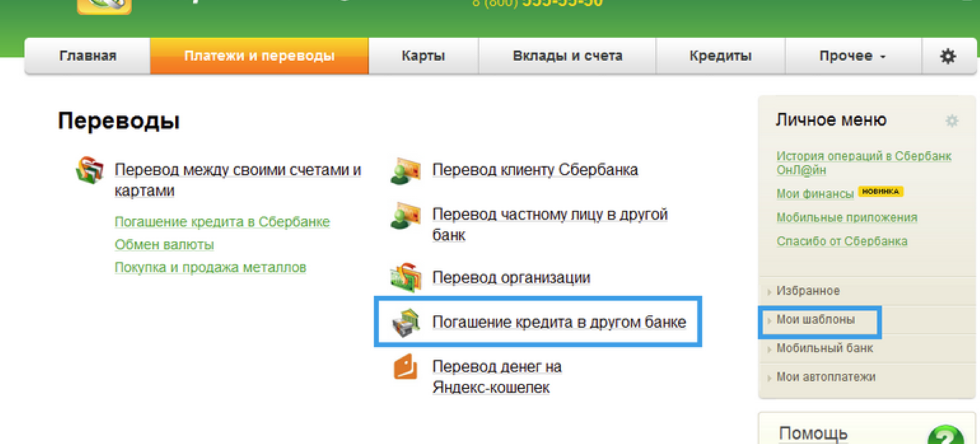This screenshot has height=444, width=980.
Task: Open the Мои финансы link
Action: 815,194
